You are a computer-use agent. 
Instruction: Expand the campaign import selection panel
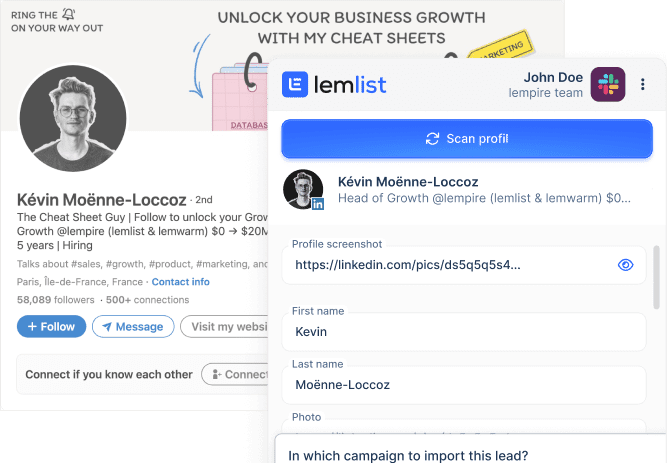(470, 449)
